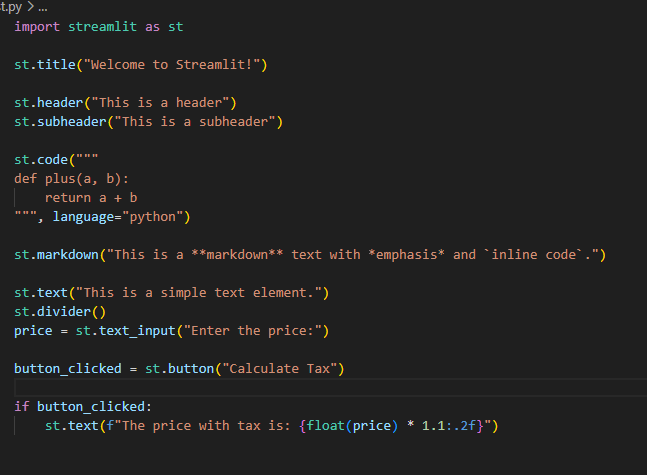Click 'price' variable at assignment line
The width and height of the screenshot is (647, 475).
33,331
